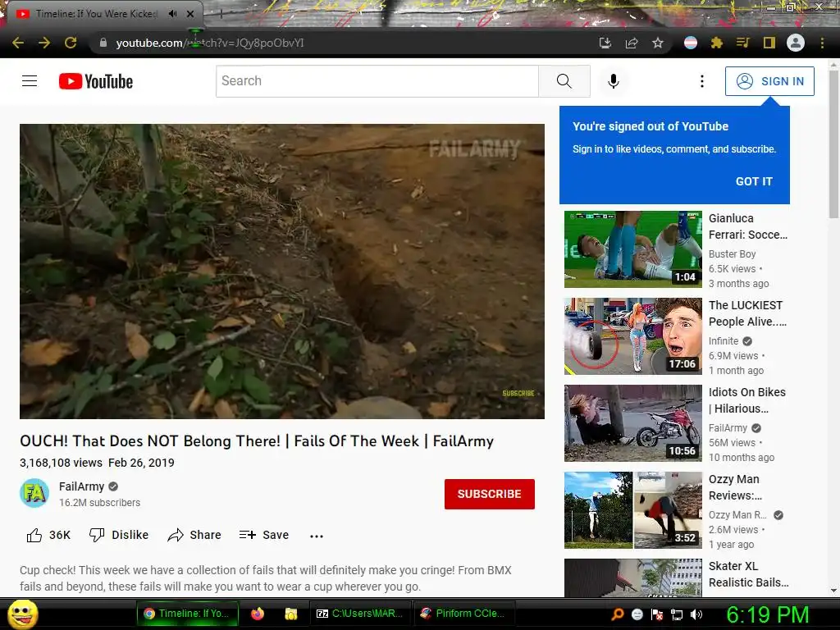Click Buster Boy channel name
Viewport: 840px width, 630px height.
[x=732, y=254]
